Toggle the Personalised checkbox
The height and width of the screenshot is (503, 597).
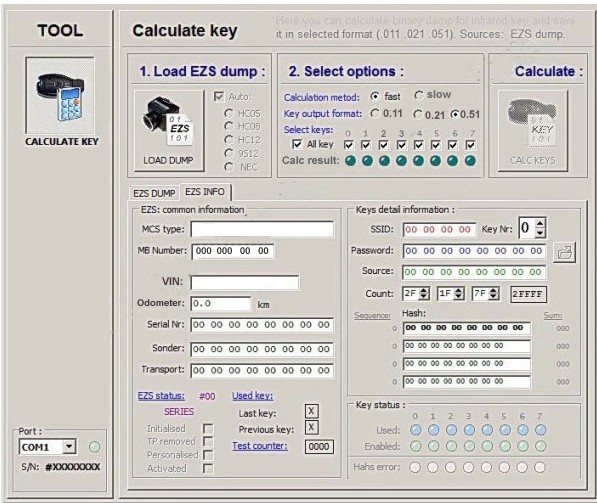coord(208,455)
